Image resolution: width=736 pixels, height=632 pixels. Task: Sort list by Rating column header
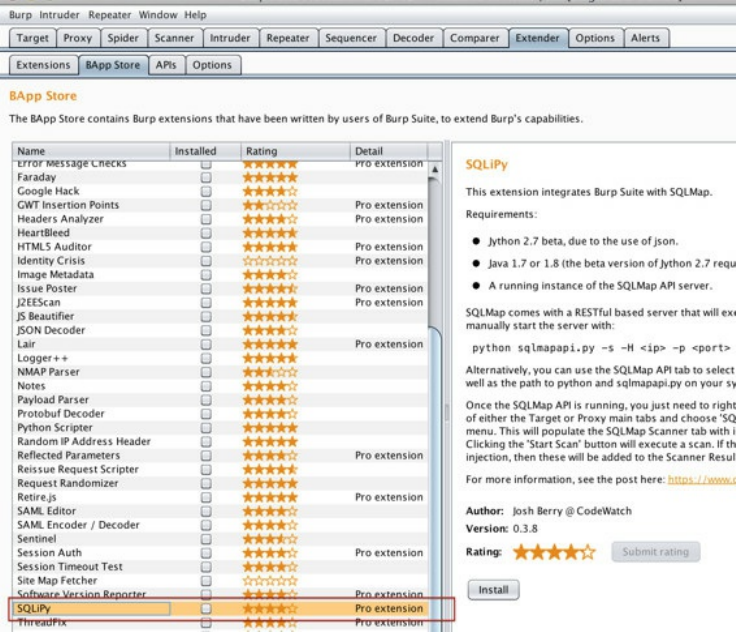click(295, 151)
